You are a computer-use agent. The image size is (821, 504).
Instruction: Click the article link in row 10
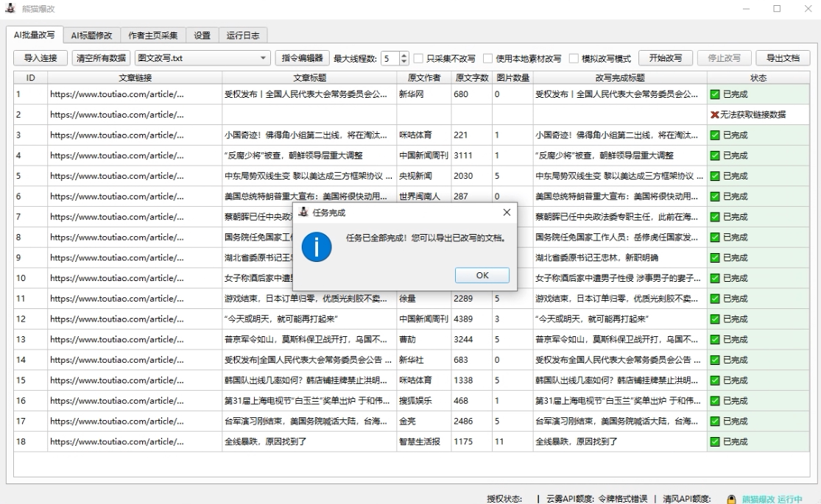[135, 278]
